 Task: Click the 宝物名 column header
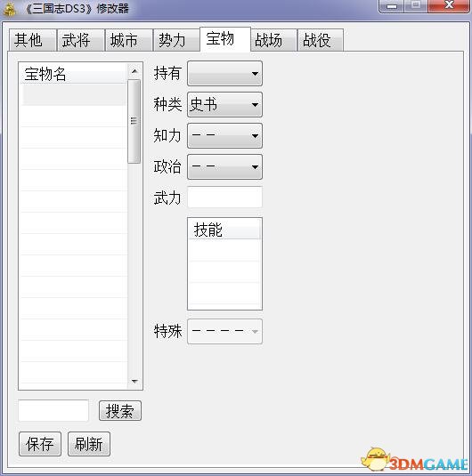click(73, 74)
